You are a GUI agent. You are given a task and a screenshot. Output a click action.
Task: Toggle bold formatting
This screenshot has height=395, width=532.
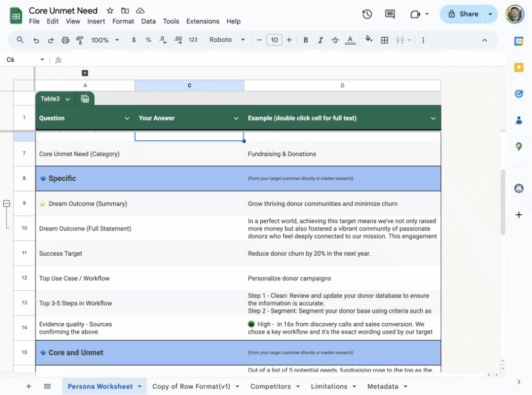tap(306, 40)
